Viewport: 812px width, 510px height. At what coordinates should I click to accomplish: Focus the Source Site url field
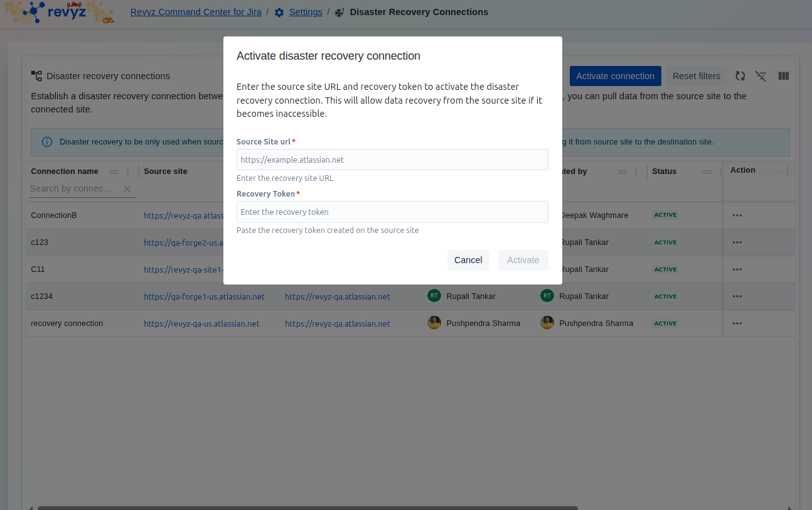pos(392,160)
